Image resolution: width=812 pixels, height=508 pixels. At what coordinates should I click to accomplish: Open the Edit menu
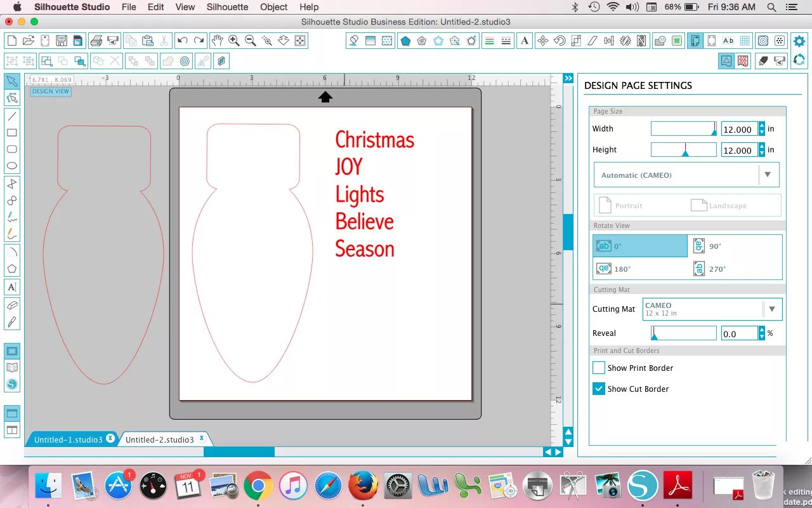(156, 7)
